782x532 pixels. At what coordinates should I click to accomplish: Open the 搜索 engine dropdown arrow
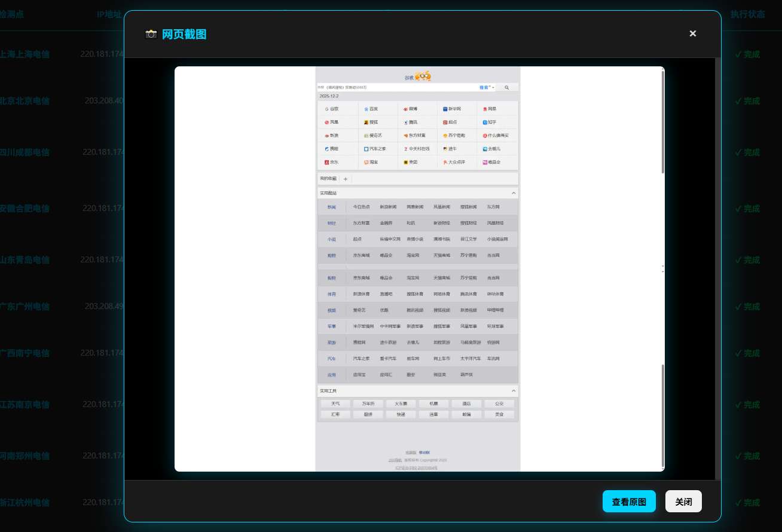[493, 88]
